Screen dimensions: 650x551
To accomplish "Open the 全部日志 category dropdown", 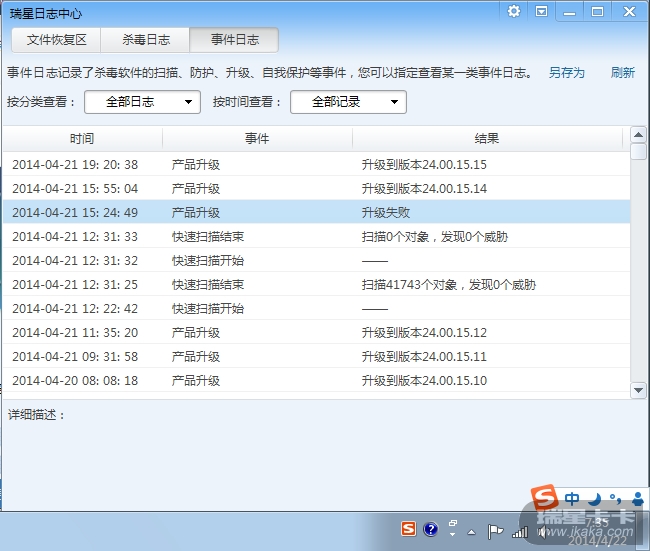I will (142, 102).
